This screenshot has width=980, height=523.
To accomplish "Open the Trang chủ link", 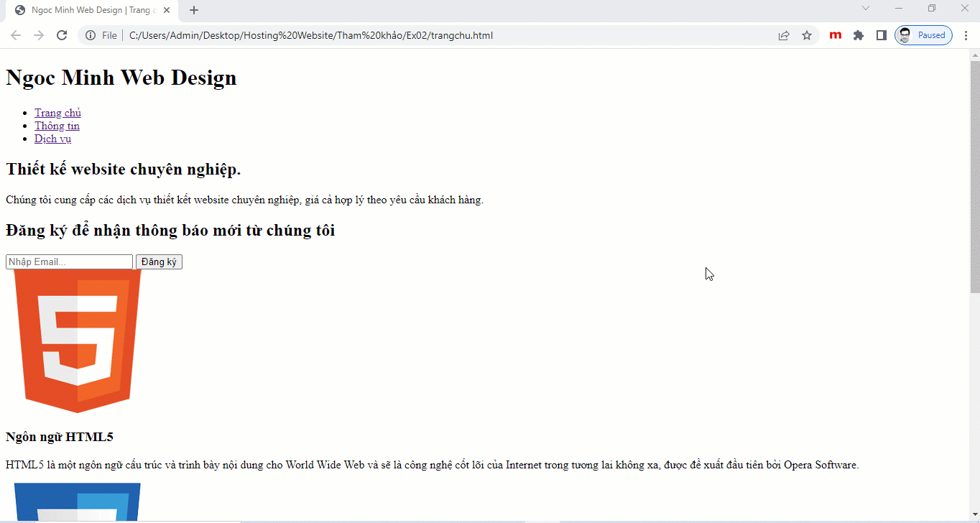I will coord(57,113).
